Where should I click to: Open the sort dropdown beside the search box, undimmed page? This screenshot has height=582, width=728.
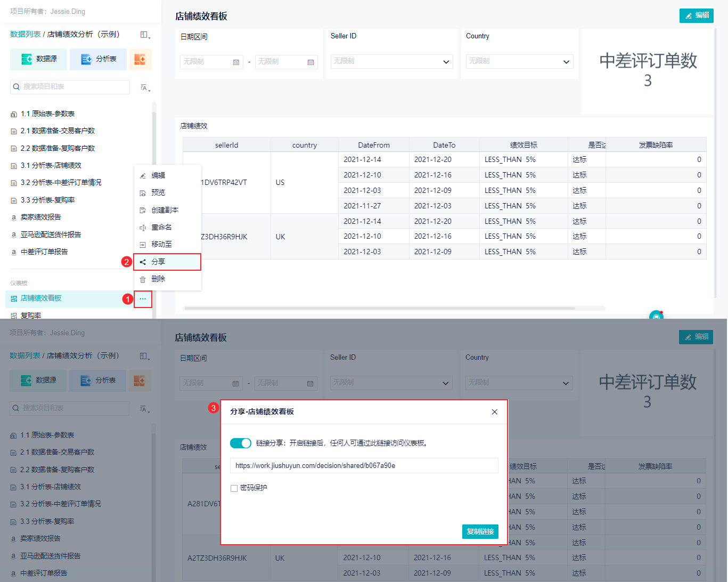[x=145, y=87]
